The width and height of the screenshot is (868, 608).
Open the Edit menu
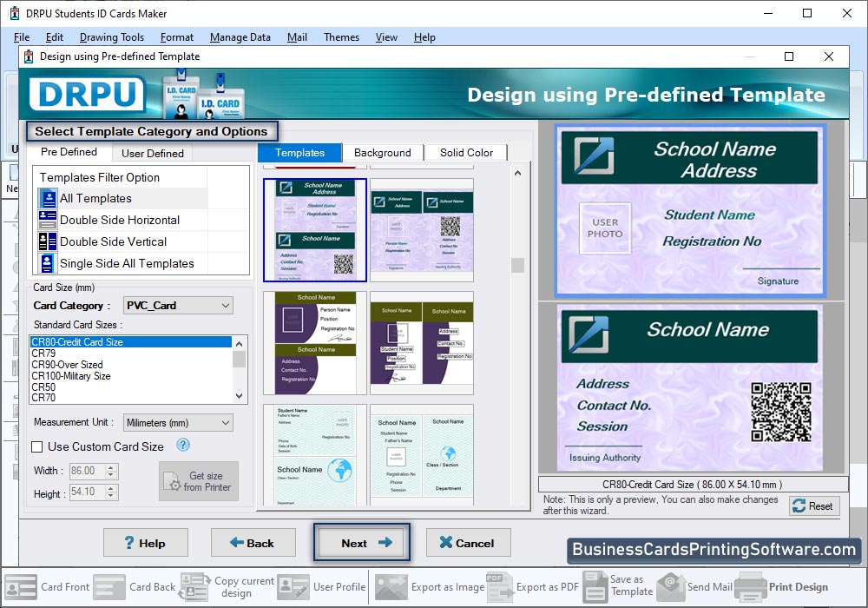pyautogui.click(x=54, y=37)
